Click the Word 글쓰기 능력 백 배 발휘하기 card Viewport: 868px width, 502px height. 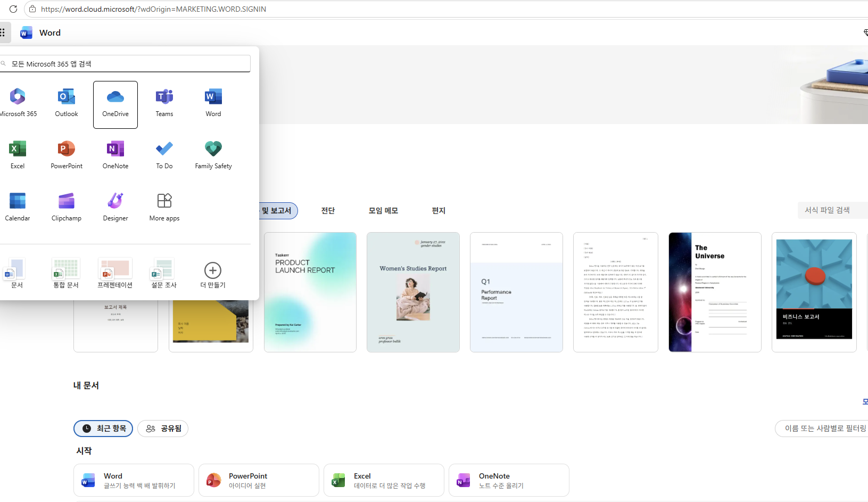coord(134,480)
